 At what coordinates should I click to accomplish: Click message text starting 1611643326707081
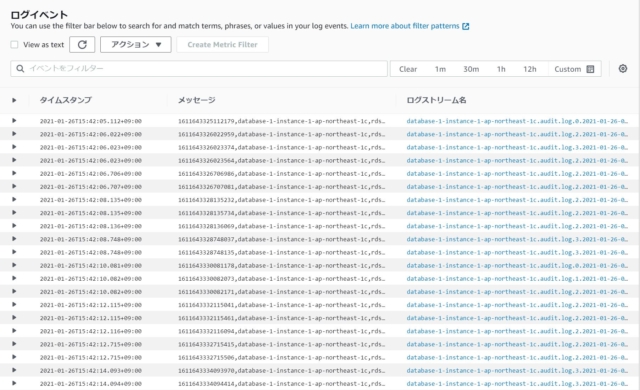(x=281, y=187)
